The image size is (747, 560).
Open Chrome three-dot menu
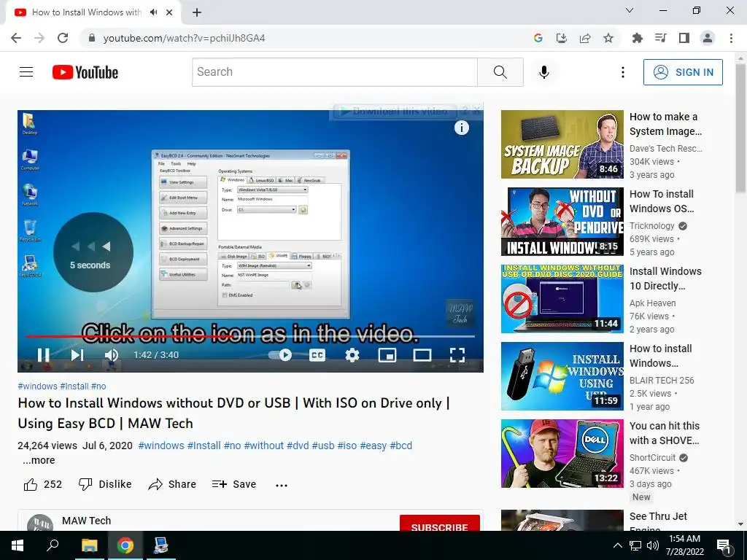(731, 38)
